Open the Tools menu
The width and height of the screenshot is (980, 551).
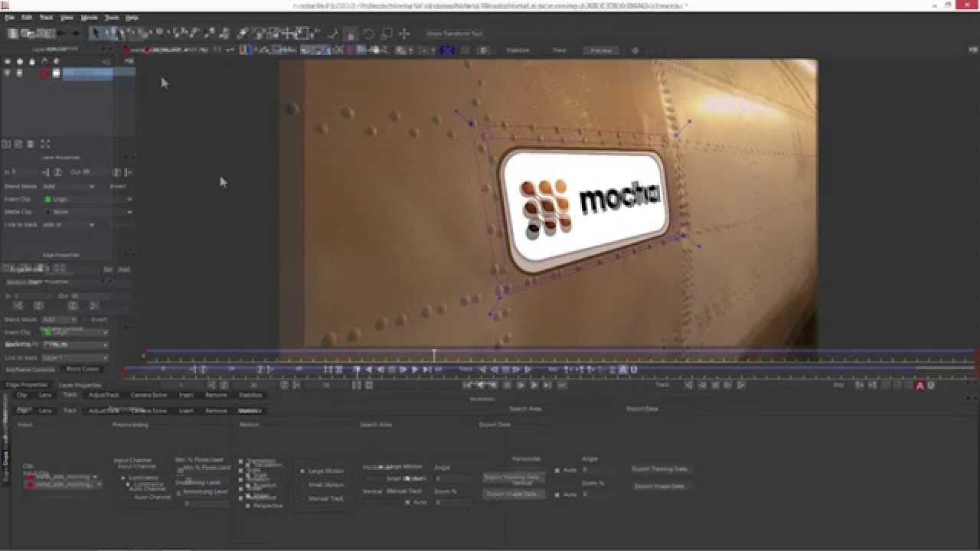click(x=112, y=17)
